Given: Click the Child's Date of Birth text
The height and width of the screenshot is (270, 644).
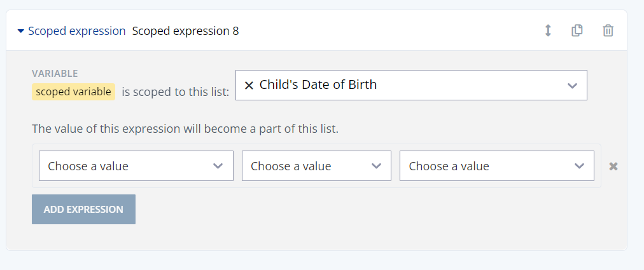Looking at the screenshot, I should tap(318, 85).
